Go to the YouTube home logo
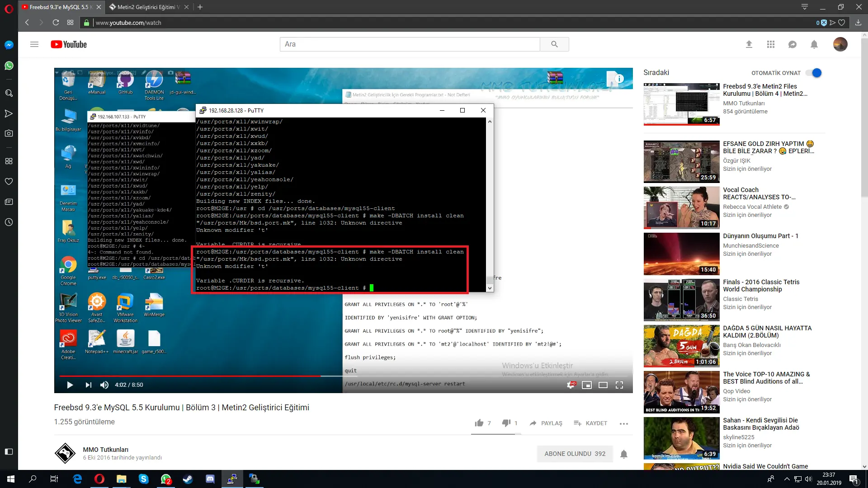The width and height of the screenshot is (868, 488). click(69, 44)
